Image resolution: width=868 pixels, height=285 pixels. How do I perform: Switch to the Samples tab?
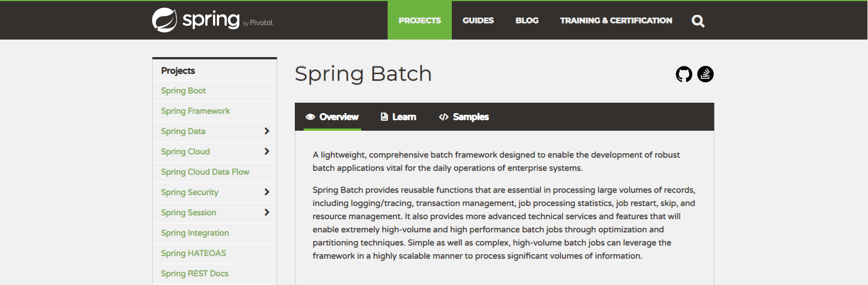pyautogui.click(x=464, y=117)
